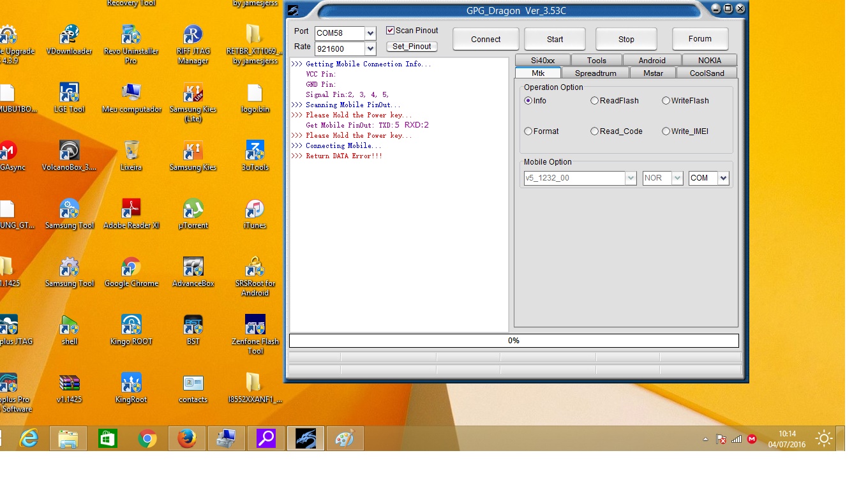The height and width of the screenshot is (490, 868).
Task: Open Paint from the taskbar
Action: 345,438
